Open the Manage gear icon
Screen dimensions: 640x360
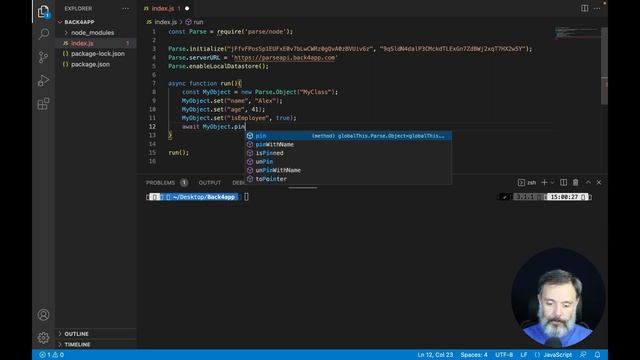43,338
